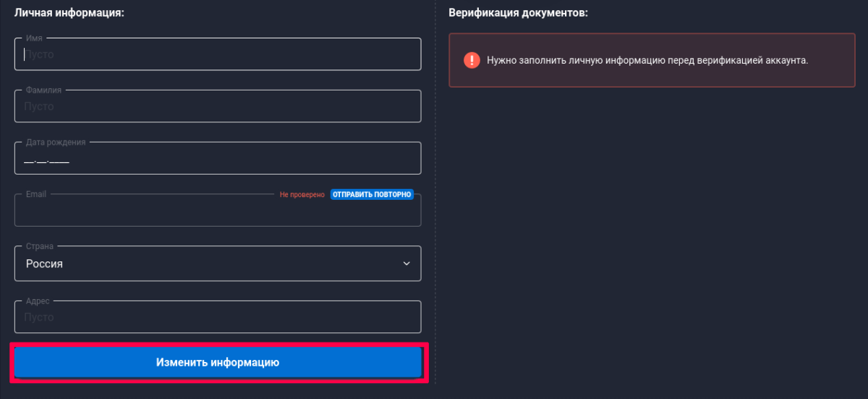Select the Дата рождения date field

[217, 159]
